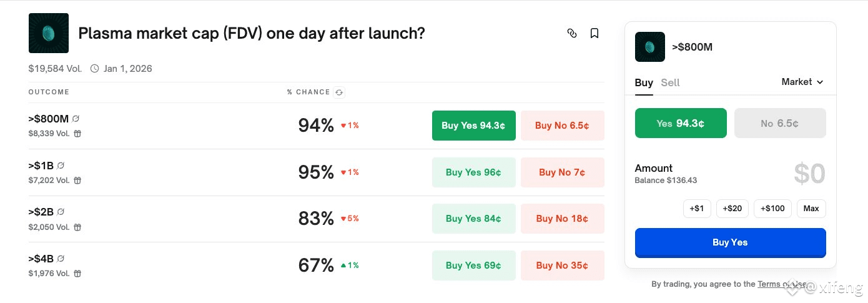Add +$20 to the amount
Screen dimensions: 868x303
732,208
